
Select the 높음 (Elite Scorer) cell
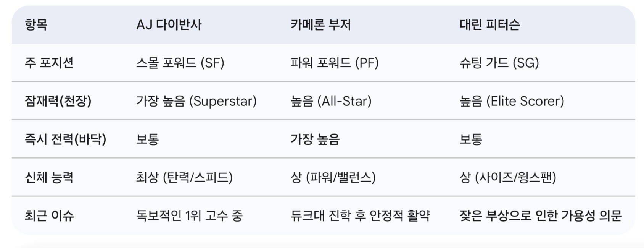(x=512, y=101)
